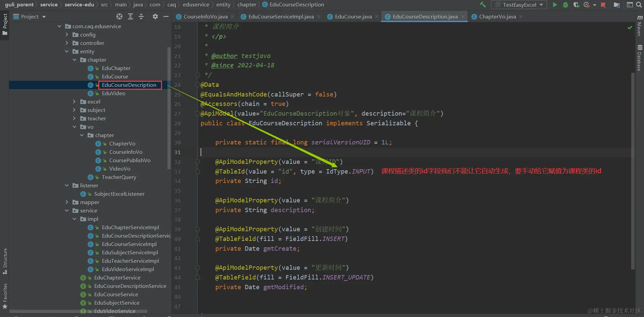The height and width of the screenshot is (317, 644).
Task: Expand the mapper package
Action: point(67,202)
